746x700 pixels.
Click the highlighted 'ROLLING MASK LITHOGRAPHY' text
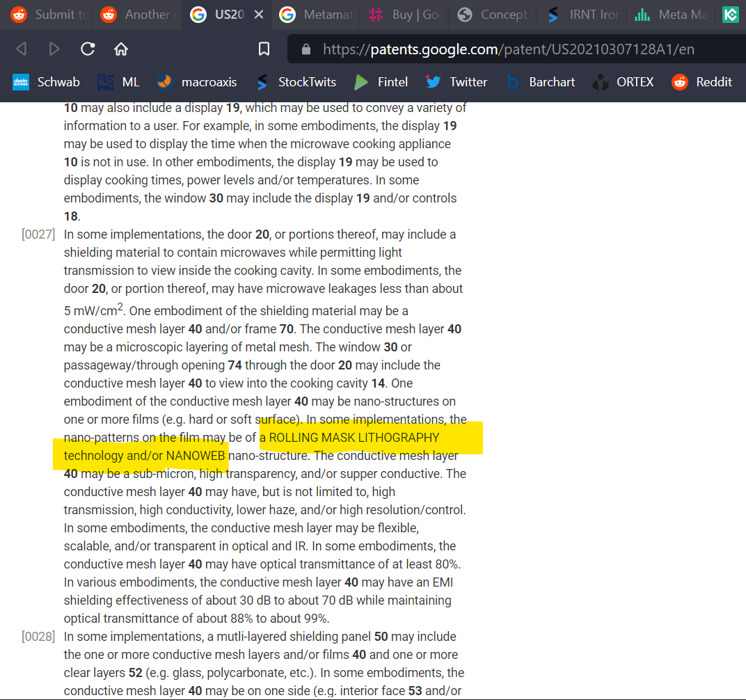354,437
